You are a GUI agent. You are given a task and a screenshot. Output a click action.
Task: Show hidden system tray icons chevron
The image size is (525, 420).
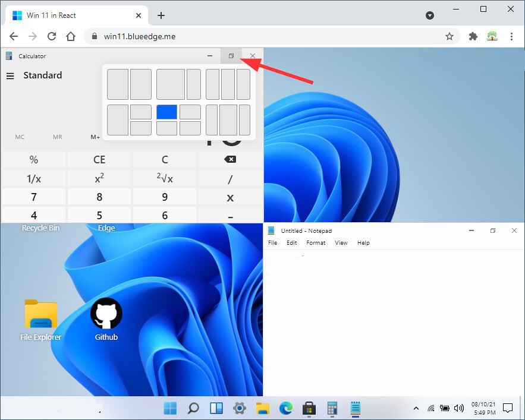coord(416,408)
